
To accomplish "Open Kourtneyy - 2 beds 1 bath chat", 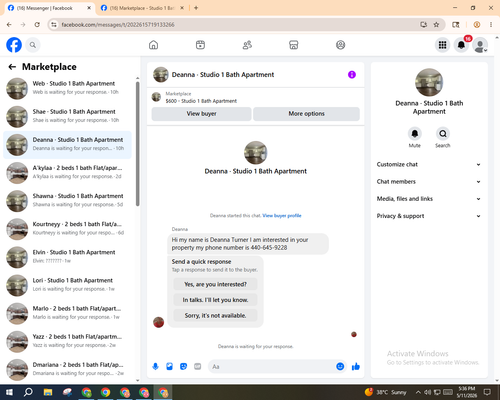I will click(68, 229).
